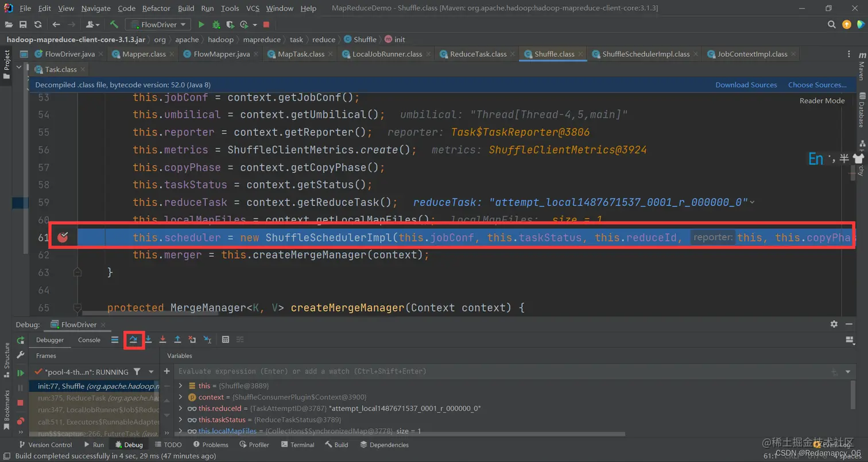Open the Dependencies tool window
This screenshot has width=868, height=462.
[384, 445]
